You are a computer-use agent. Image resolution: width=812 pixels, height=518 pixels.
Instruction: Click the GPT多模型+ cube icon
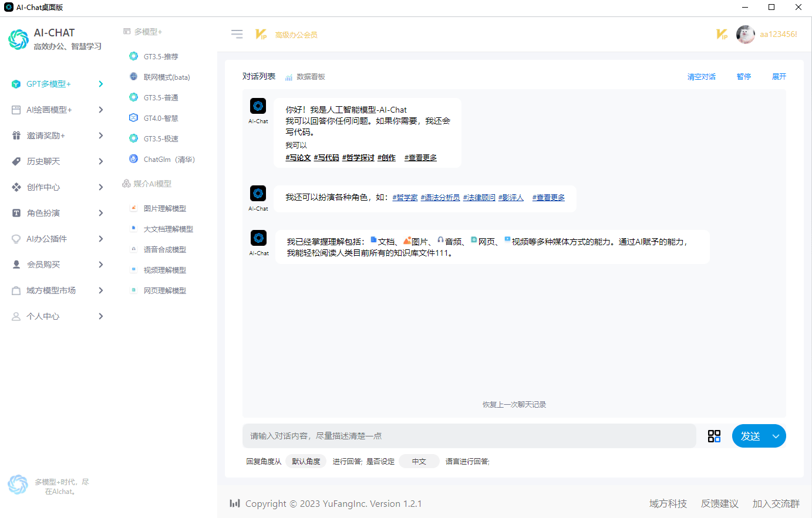16,84
